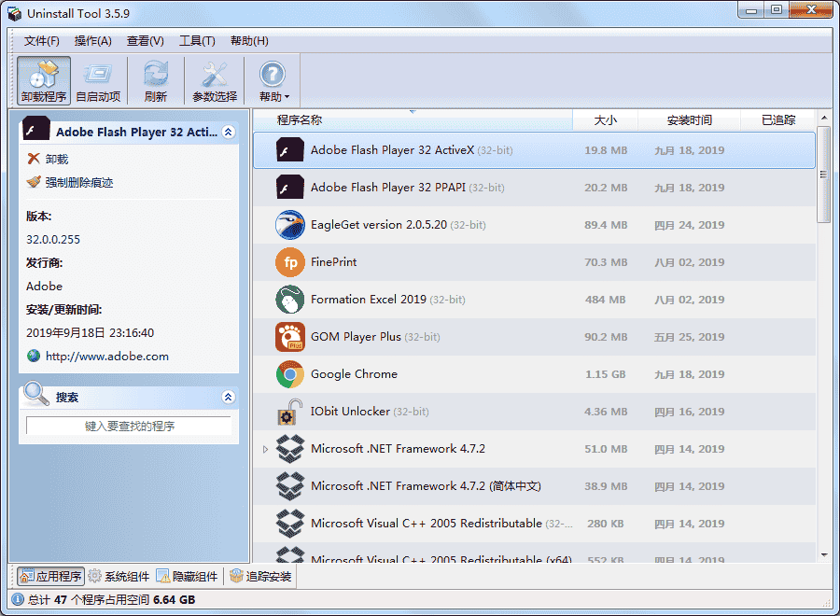Click the Google Chrome icon
840x616 pixels.
coord(290,374)
